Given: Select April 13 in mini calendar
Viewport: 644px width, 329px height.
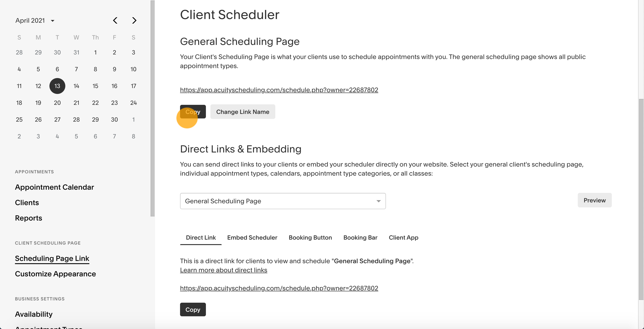Looking at the screenshot, I should tap(57, 86).
